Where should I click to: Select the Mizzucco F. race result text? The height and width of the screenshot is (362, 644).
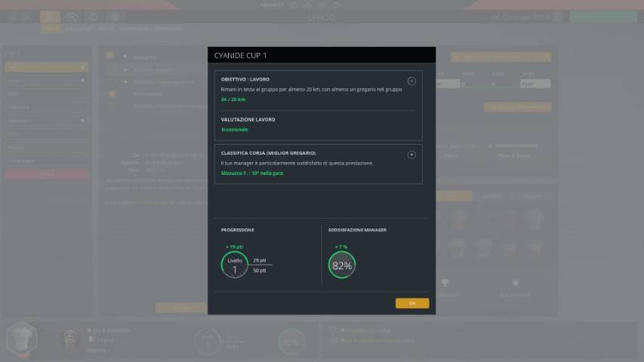tap(253, 173)
